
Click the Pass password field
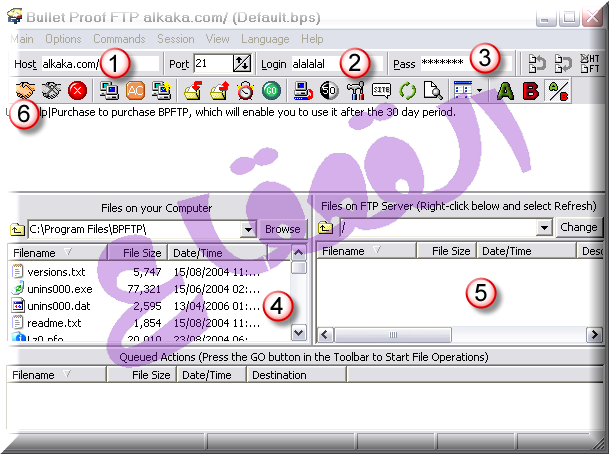(x=466, y=64)
